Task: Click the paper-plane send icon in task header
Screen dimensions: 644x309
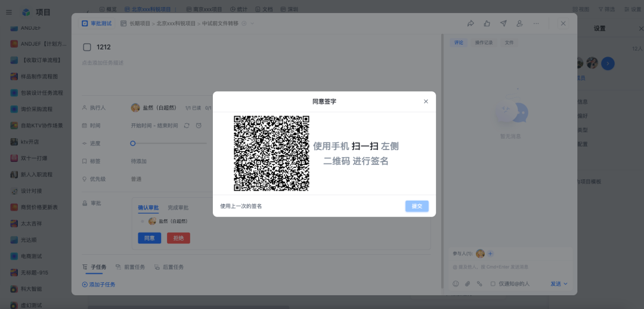Action: (x=503, y=23)
